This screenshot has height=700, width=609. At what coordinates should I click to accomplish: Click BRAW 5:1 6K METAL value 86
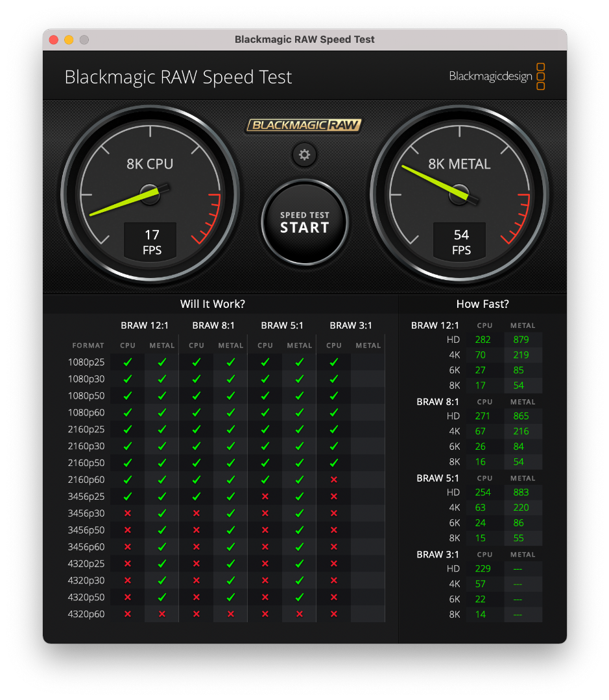(518, 523)
